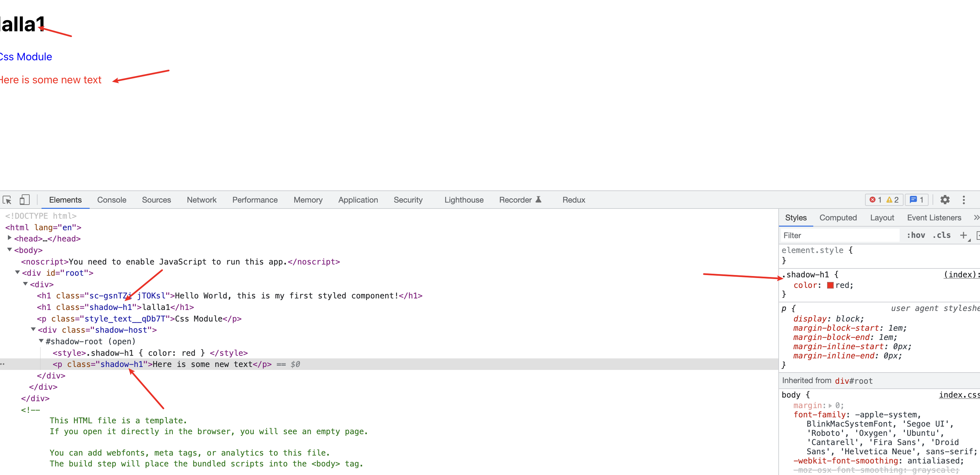980x475 pixels.
Task: Collapse the inner div below root
Action: [x=25, y=284]
